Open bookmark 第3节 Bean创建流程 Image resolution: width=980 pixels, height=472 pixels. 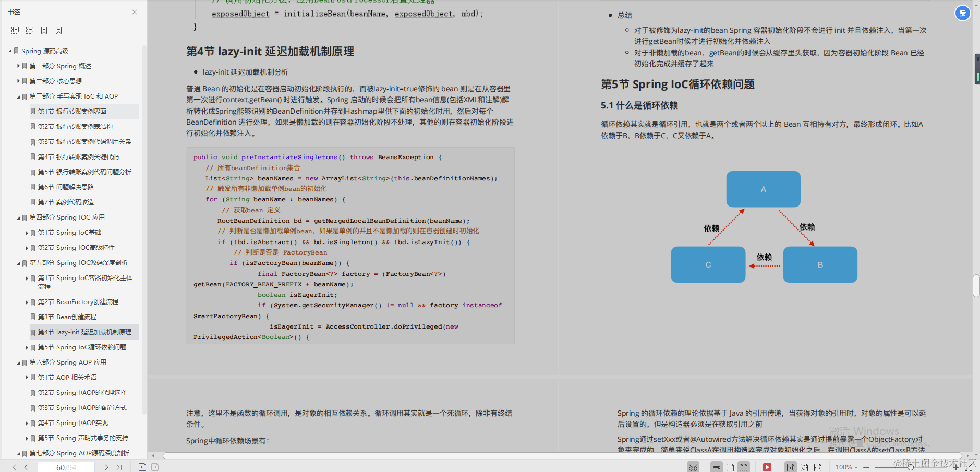point(67,317)
